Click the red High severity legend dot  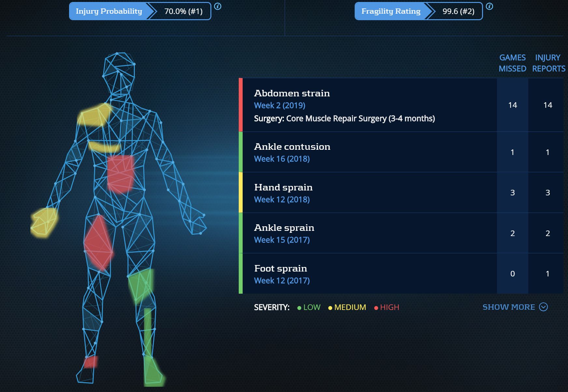376,308
